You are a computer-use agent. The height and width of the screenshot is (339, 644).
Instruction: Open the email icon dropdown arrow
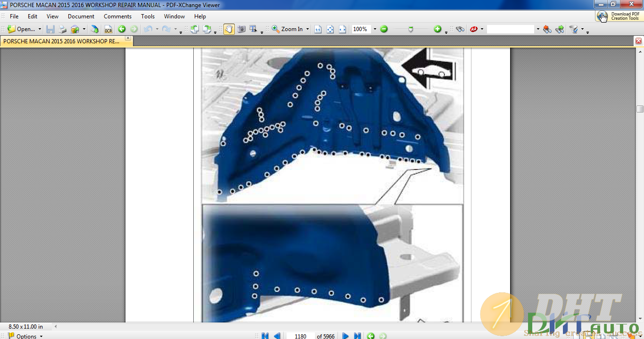(84, 29)
